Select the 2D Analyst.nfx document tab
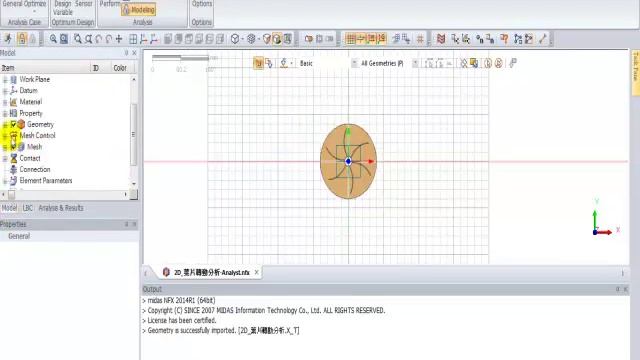Image resolution: width=640 pixels, height=360 pixels. click(207, 272)
